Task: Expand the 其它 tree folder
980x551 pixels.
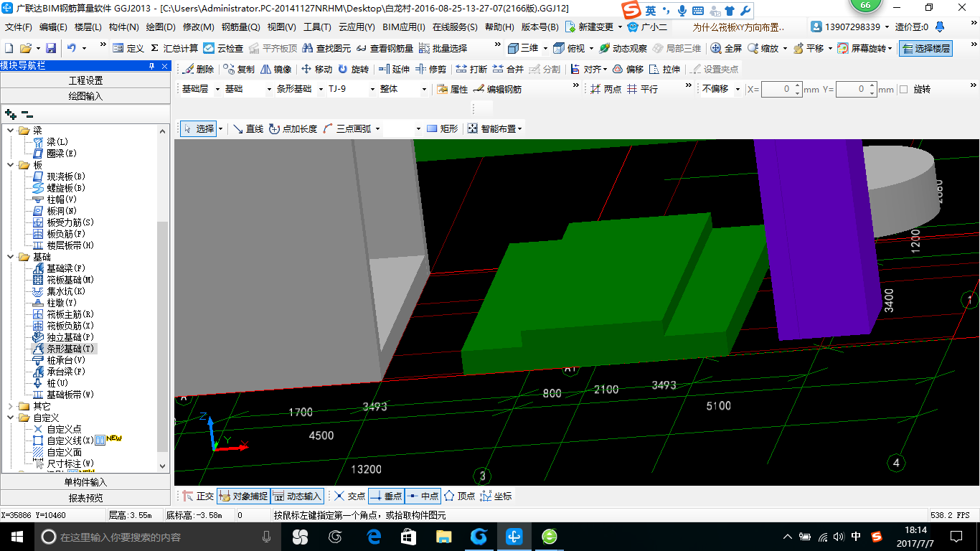Action: 10,406
